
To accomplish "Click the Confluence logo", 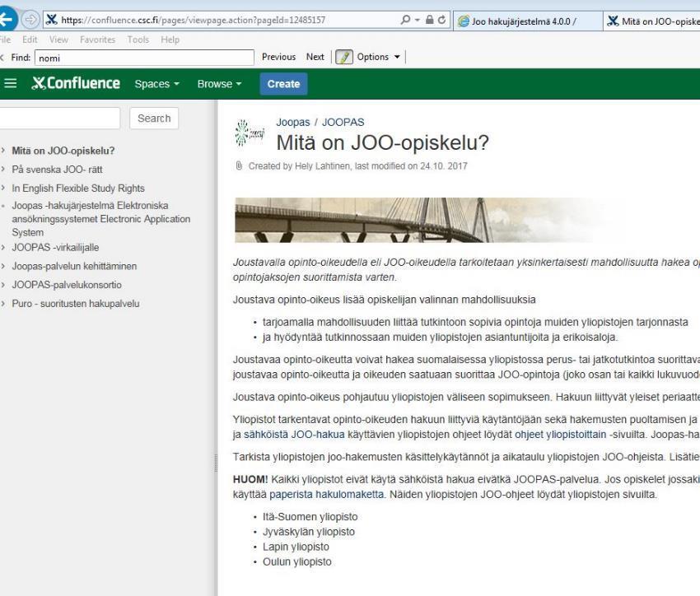I will tap(76, 83).
